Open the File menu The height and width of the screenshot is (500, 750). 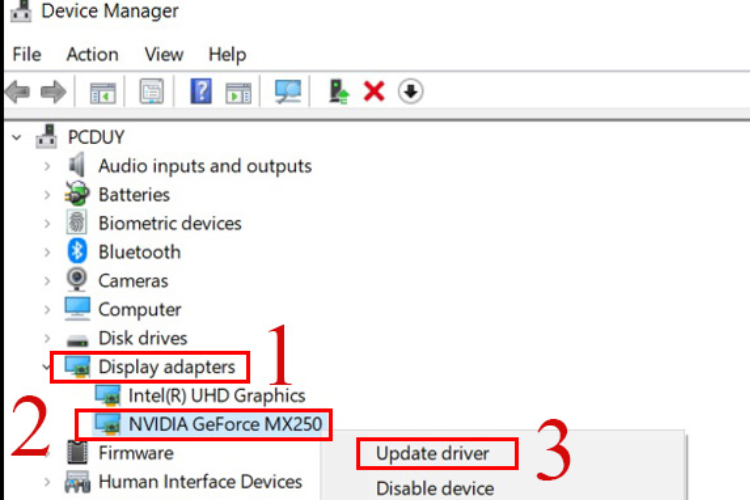(x=27, y=54)
